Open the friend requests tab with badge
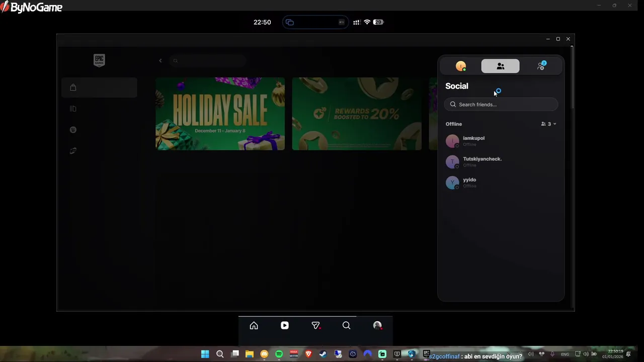This screenshot has height=362, width=644. coord(541,66)
